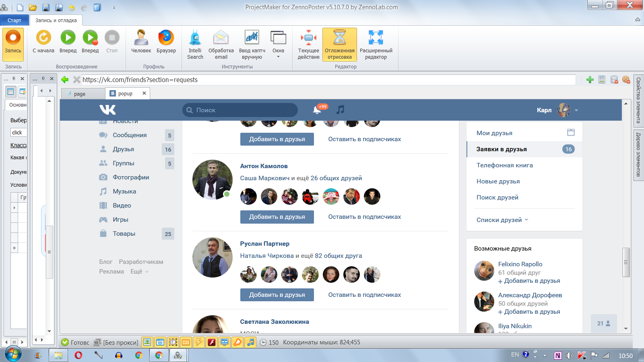Open Фотографии in VK sidebar
The height and width of the screenshot is (362, 644).
click(x=131, y=177)
